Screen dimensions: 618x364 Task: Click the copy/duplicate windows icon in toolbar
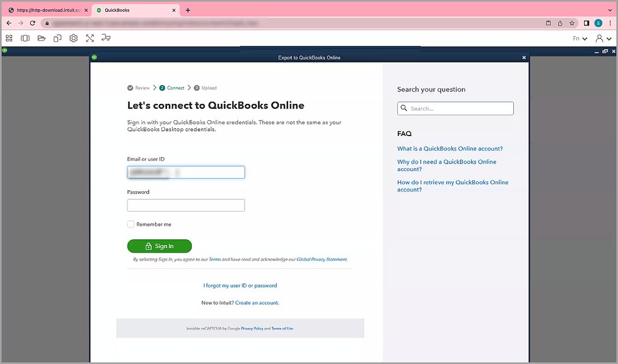[x=57, y=38]
